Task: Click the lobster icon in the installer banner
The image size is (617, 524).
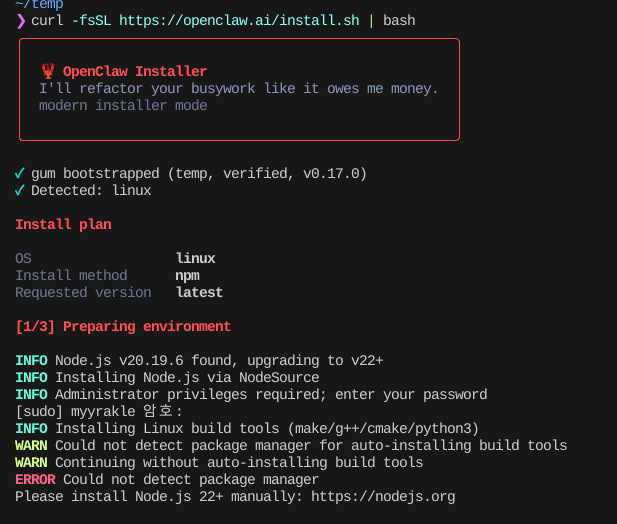Action: 48,71
